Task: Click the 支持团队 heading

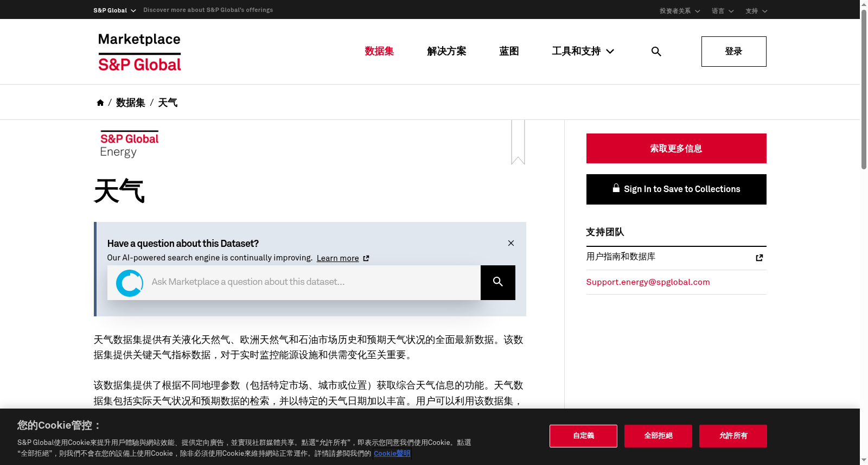Action: coord(605,232)
